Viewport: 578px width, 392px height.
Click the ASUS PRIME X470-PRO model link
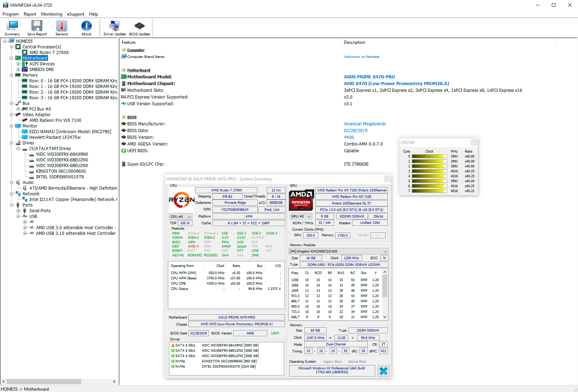(369, 77)
